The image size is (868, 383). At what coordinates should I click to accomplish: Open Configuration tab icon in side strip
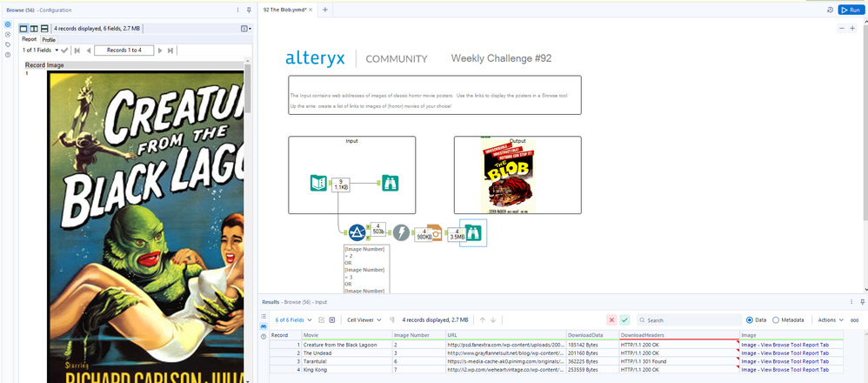[8, 24]
